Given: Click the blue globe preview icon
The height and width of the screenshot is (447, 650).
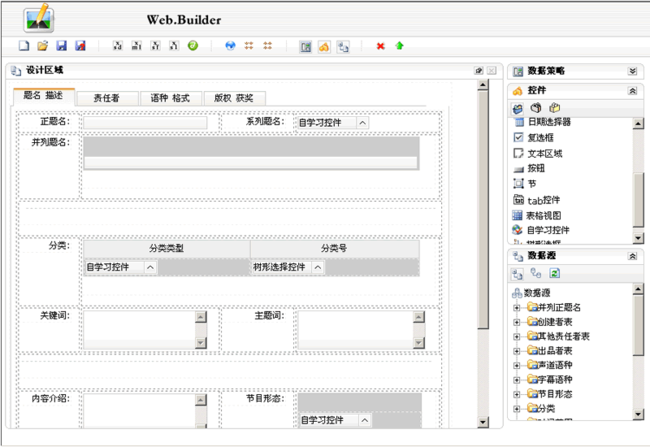Looking at the screenshot, I should pos(230,46).
